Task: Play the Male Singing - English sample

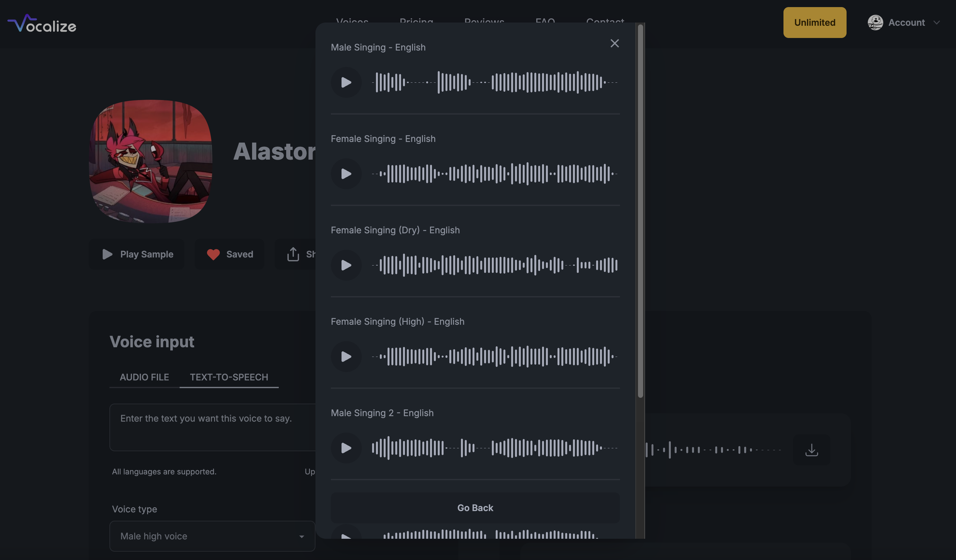Action: [346, 82]
